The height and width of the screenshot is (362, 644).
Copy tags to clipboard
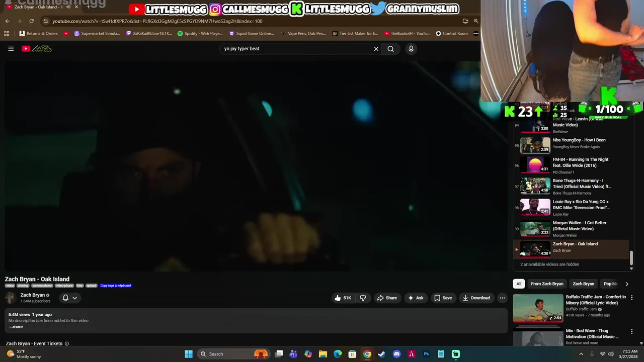pos(116,286)
